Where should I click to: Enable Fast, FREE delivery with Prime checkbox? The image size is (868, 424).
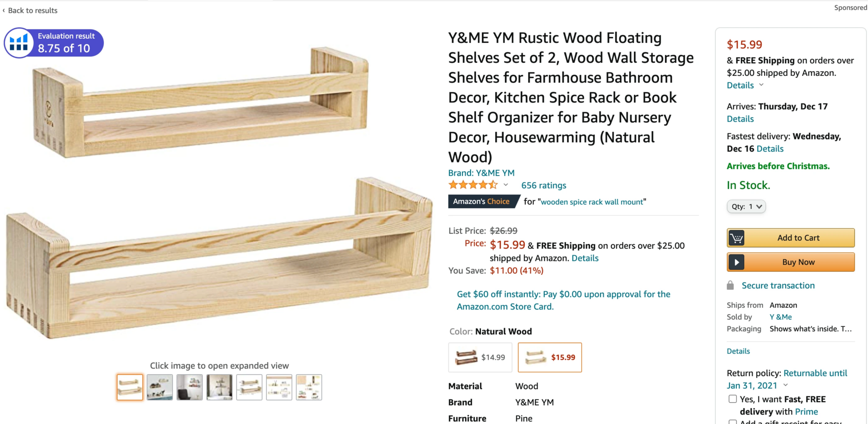pos(732,399)
